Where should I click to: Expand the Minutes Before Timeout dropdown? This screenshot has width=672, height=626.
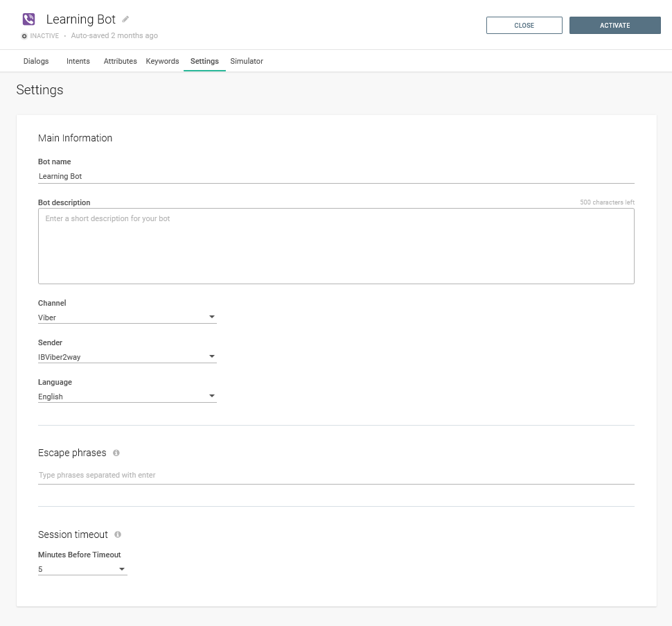point(82,569)
